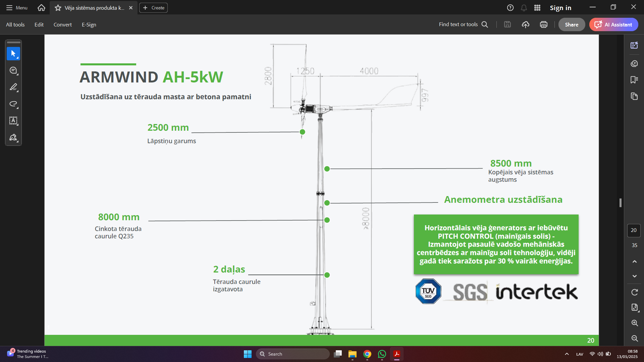Select the highlighter tool
This screenshot has width=644, height=362.
tap(13, 87)
